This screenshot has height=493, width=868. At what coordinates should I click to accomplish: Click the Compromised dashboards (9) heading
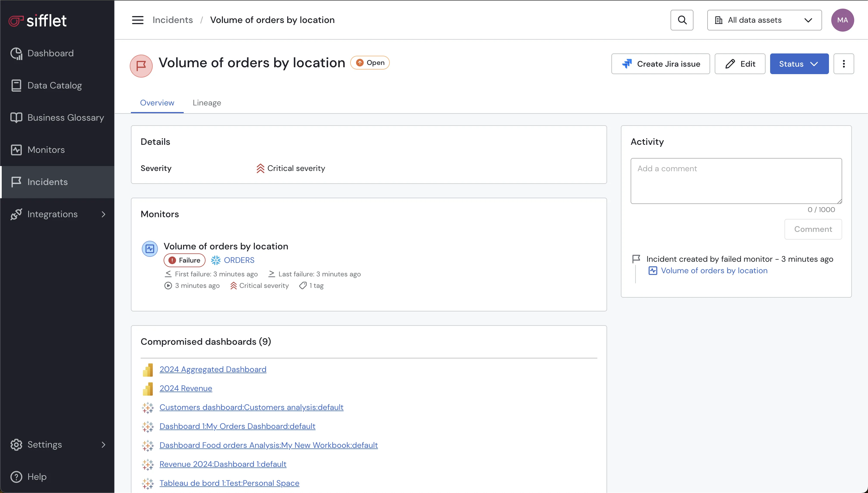pos(206,342)
